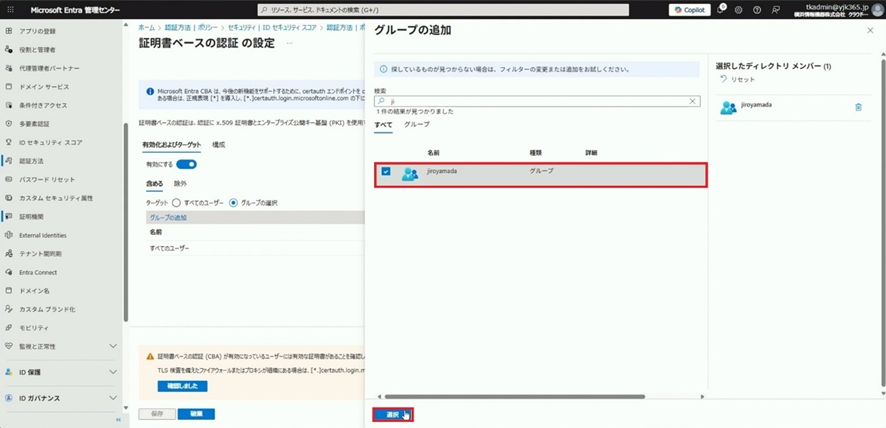Switch to the 除外 tab
This screenshot has height=428, width=886.
(181, 184)
